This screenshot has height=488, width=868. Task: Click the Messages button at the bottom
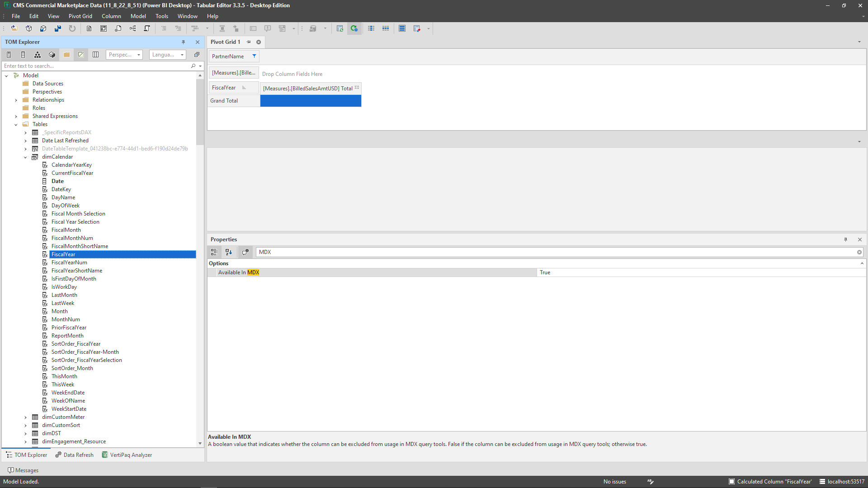[23, 470]
